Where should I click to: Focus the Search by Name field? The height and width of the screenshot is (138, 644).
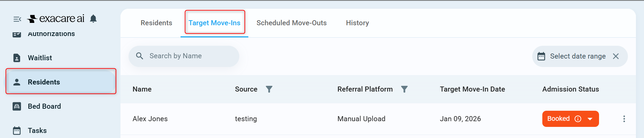coord(184,56)
